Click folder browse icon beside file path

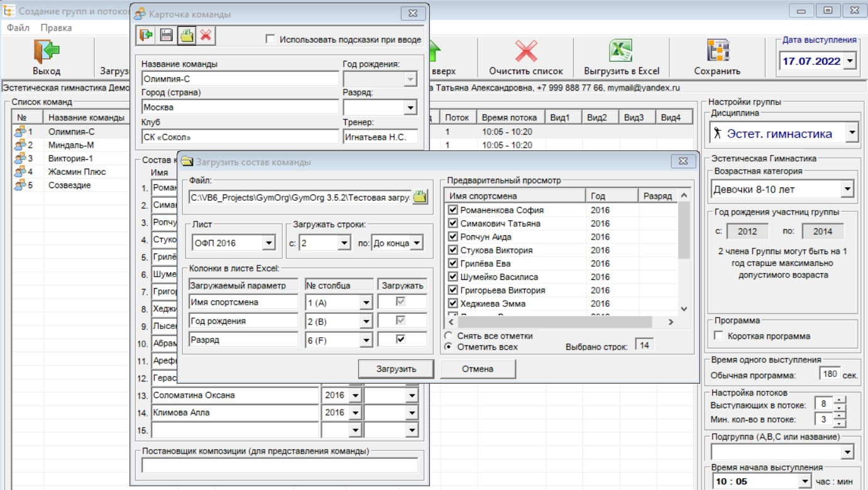point(420,197)
